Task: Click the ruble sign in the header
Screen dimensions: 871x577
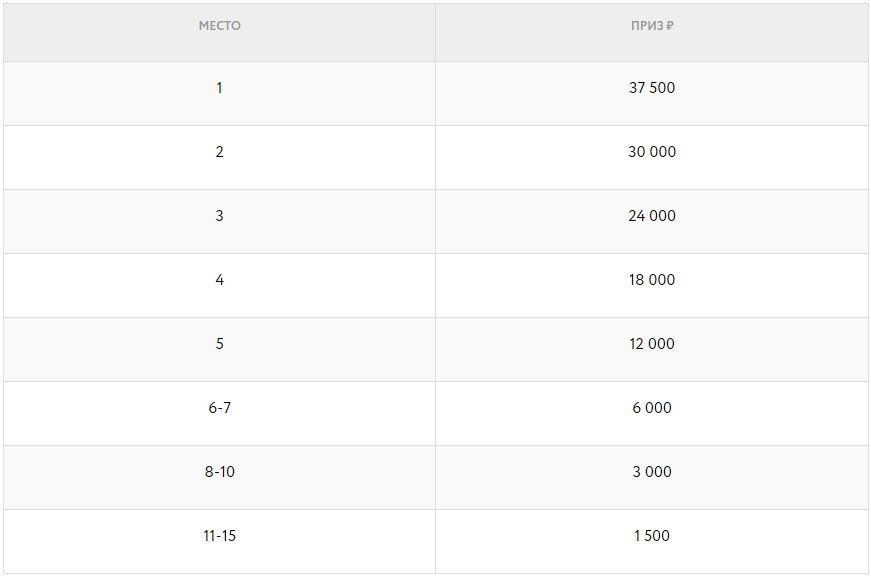Action: (669, 26)
